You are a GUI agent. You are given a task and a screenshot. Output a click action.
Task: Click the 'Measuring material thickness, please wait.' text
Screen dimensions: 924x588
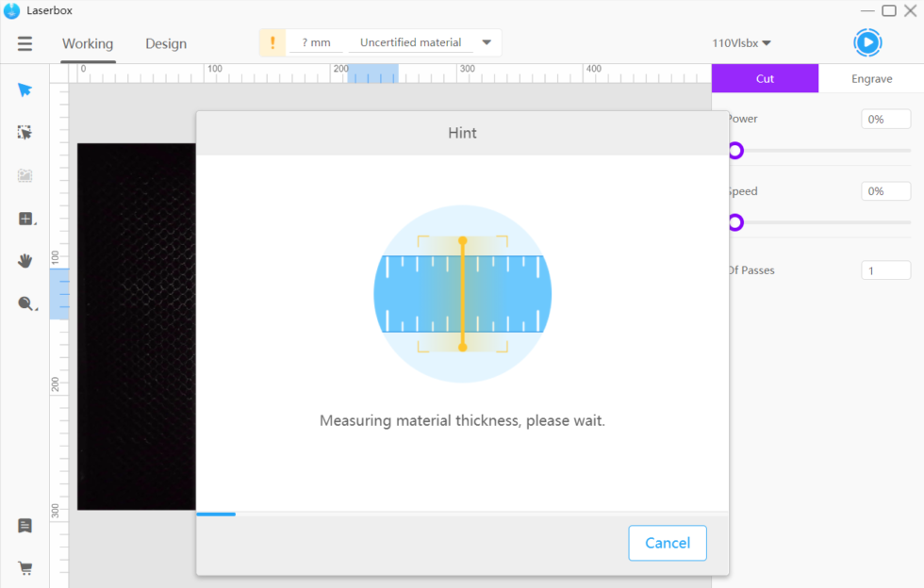pyautogui.click(x=462, y=420)
